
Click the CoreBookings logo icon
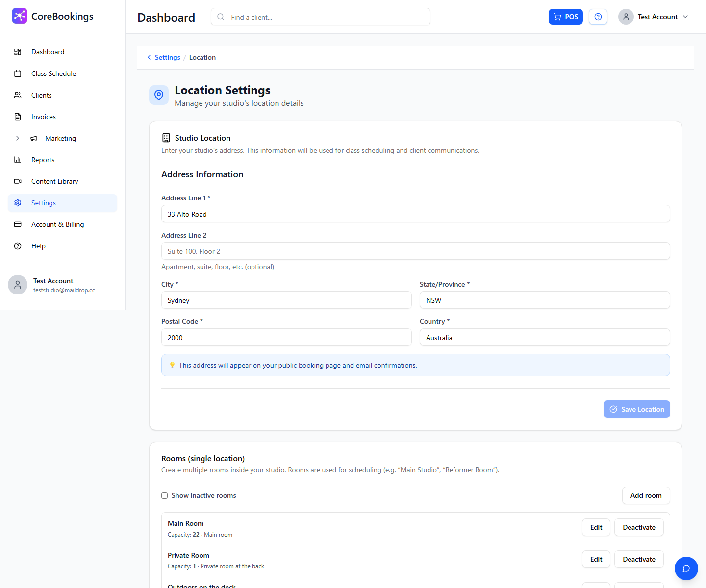(x=20, y=16)
